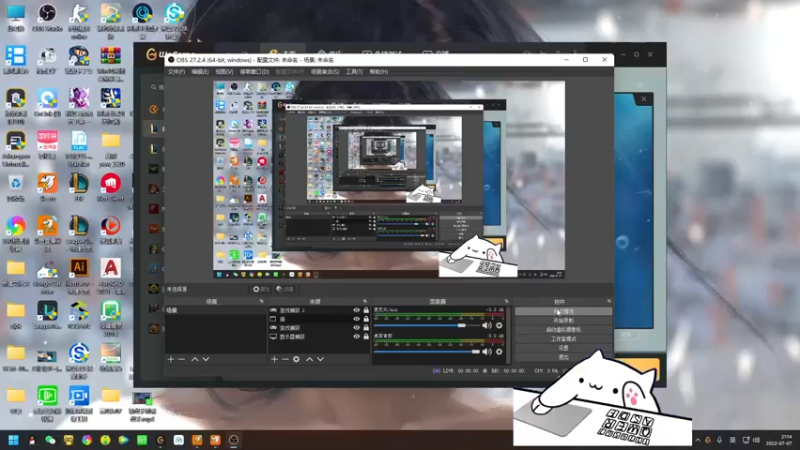The width and height of the screenshot is (800, 450).
Task: Remove selected source with the minus icon
Action: point(285,359)
